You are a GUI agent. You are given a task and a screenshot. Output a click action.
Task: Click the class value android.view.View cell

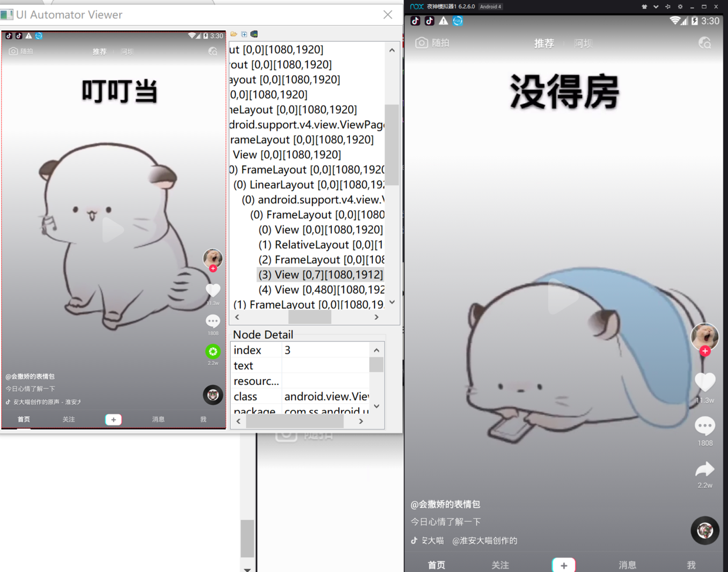pyautogui.click(x=326, y=396)
